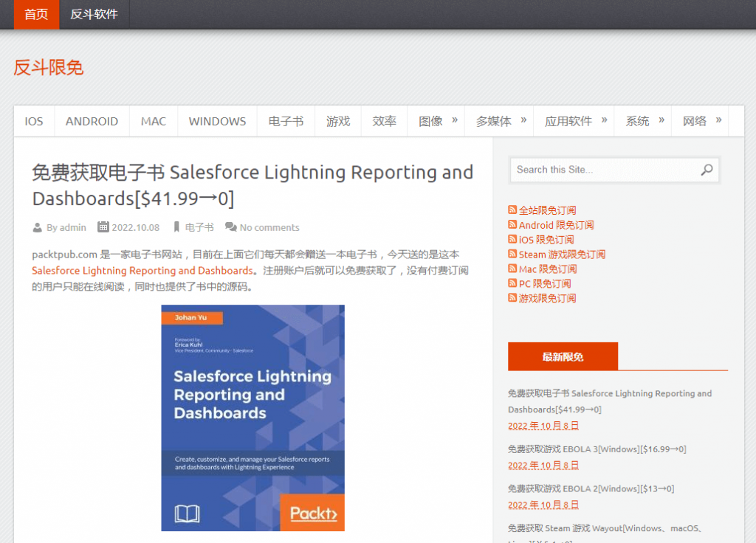Viewport: 756px width, 543px height.
Task: Click the RSS icon beside Mac 限免订阅
Action: tap(513, 269)
